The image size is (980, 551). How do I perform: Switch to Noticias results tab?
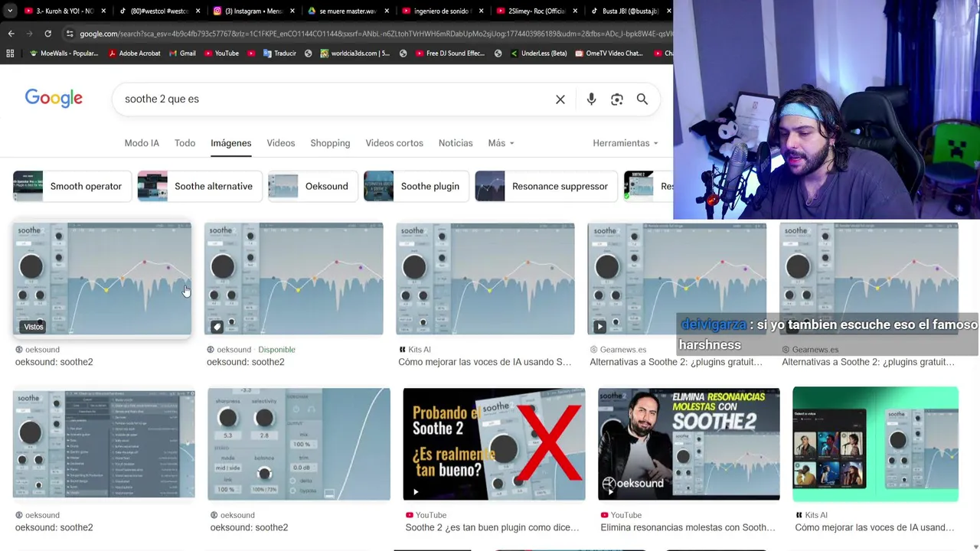[x=456, y=143]
